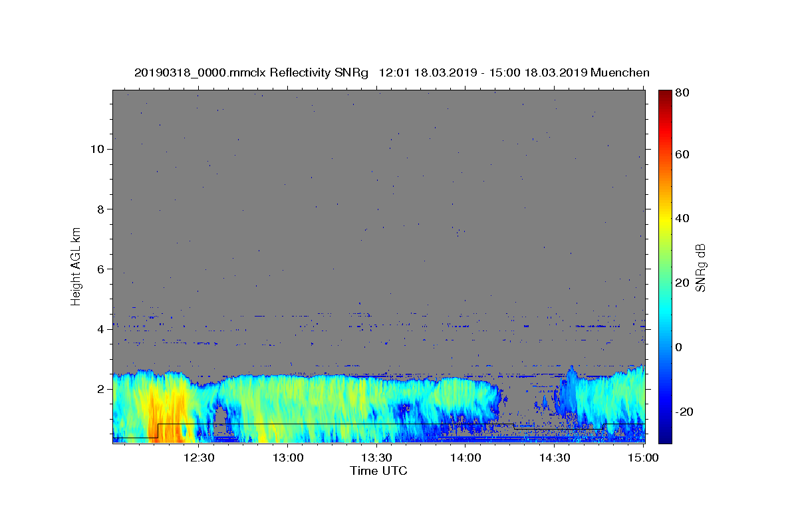Screen dimensions: 798x532
Task: Click the dark blue bottom of colorbar
Action: [x=664, y=436]
